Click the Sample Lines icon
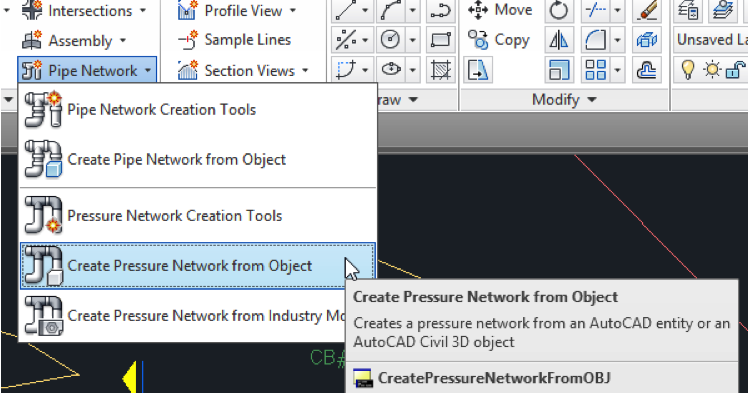 (x=187, y=41)
